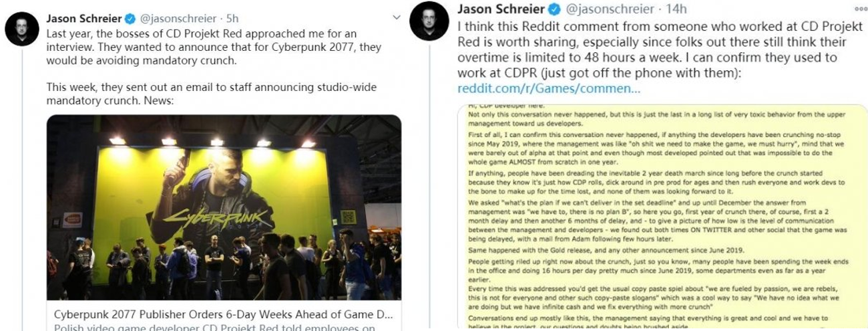Open Jason Schreier's name on the 5h tweet
Screen dimensions: 868x331
(x=84, y=17)
